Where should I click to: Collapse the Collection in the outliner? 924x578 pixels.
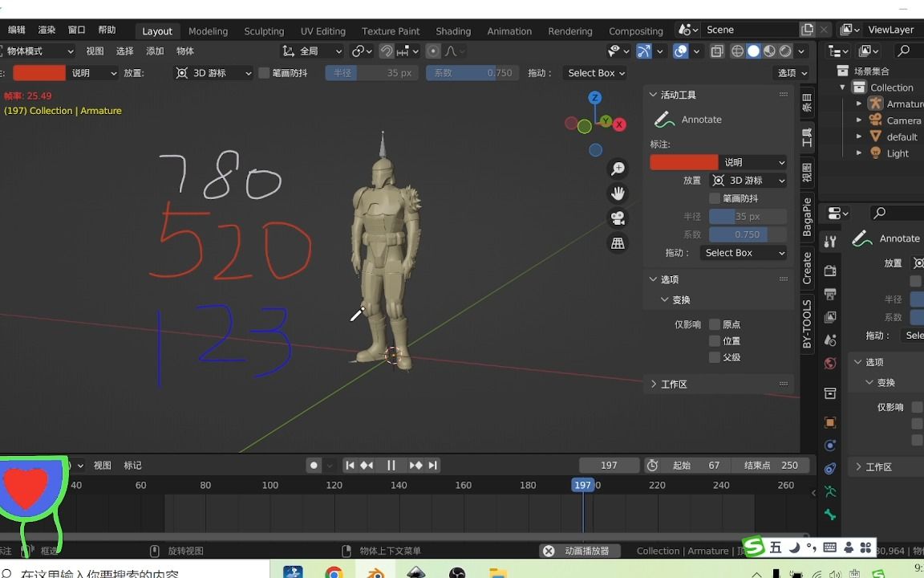pos(841,87)
